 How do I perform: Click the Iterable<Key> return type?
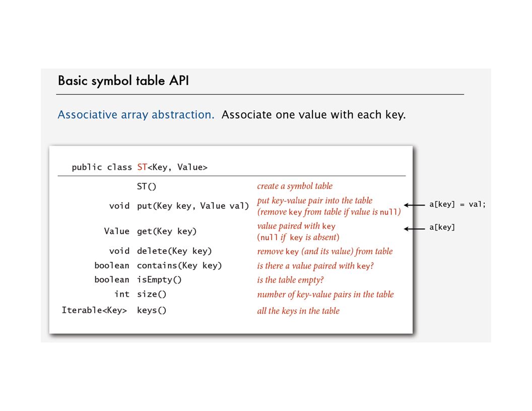(x=94, y=310)
